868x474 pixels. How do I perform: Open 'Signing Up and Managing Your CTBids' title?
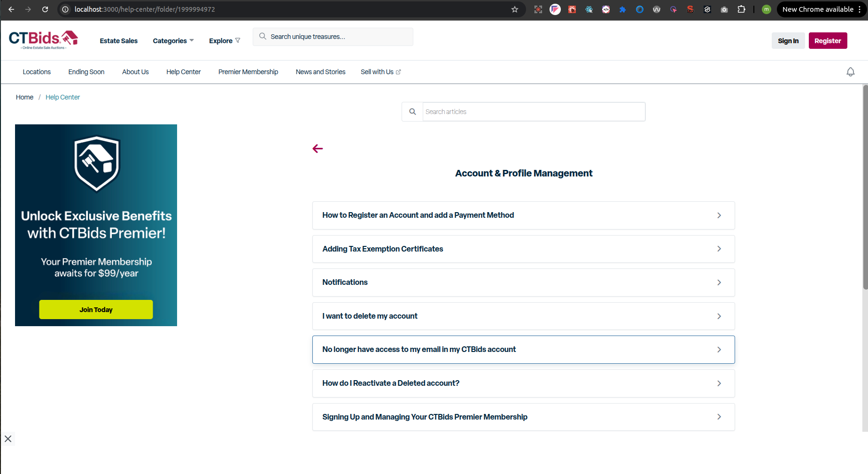(x=425, y=417)
